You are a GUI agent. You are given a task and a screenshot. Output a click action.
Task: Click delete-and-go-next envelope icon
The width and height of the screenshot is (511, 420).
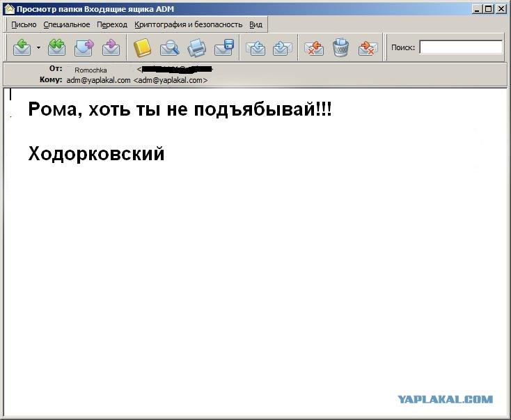pos(368,47)
